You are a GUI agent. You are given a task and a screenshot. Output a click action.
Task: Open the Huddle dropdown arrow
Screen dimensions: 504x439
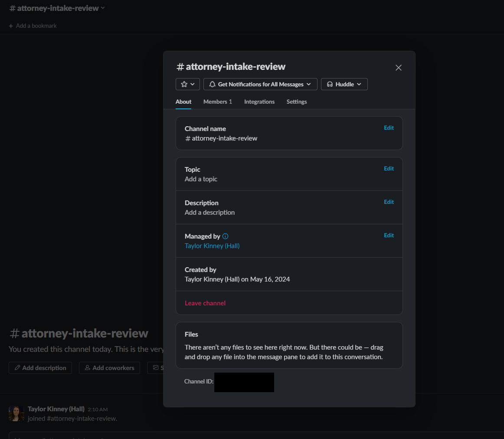coord(359,84)
